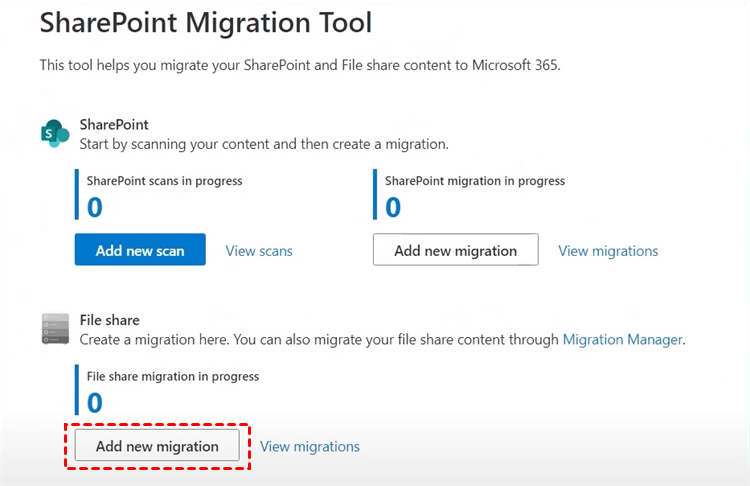Click the File share section heading
This screenshot has height=486, width=750.
(x=110, y=320)
